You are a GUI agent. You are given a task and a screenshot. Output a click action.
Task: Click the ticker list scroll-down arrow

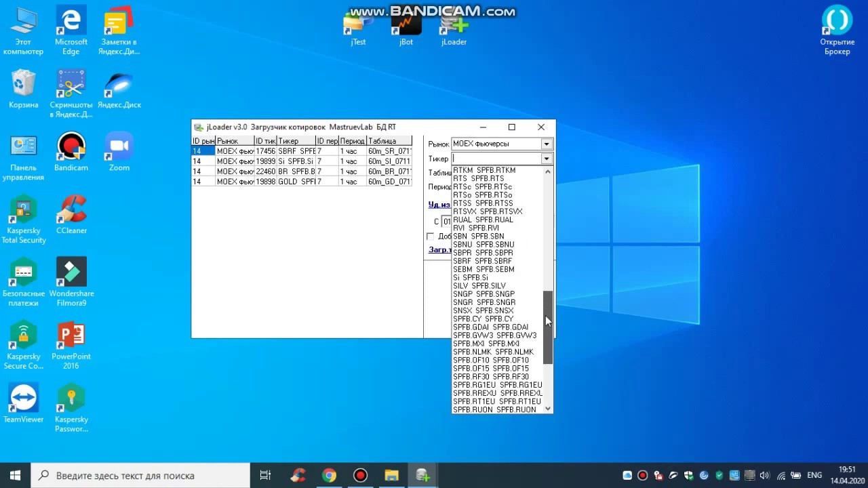[548, 409]
